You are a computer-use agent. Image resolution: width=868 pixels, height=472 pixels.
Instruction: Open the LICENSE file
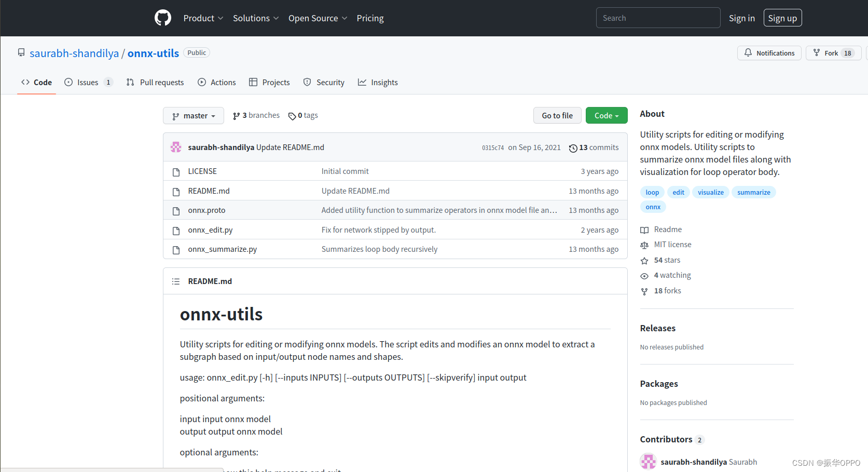pyautogui.click(x=202, y=171)
